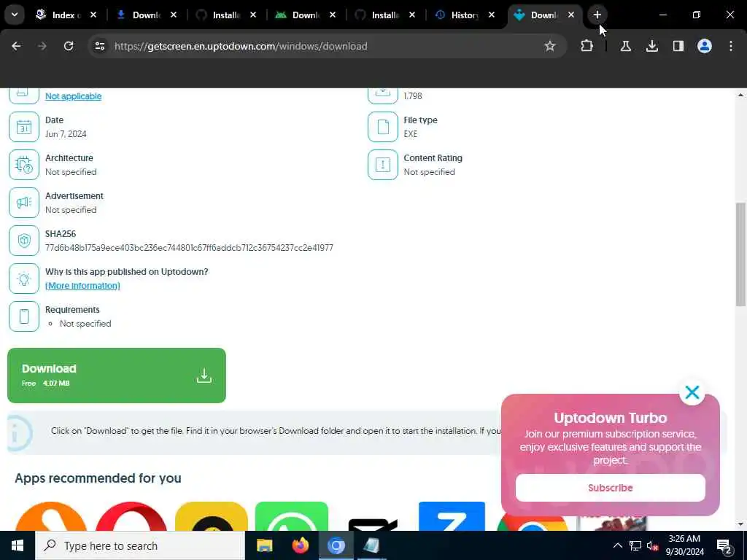Screen dimensions: 747x560
Task: Open the orange recommended app thumbnail
Action: pos(51,517)
